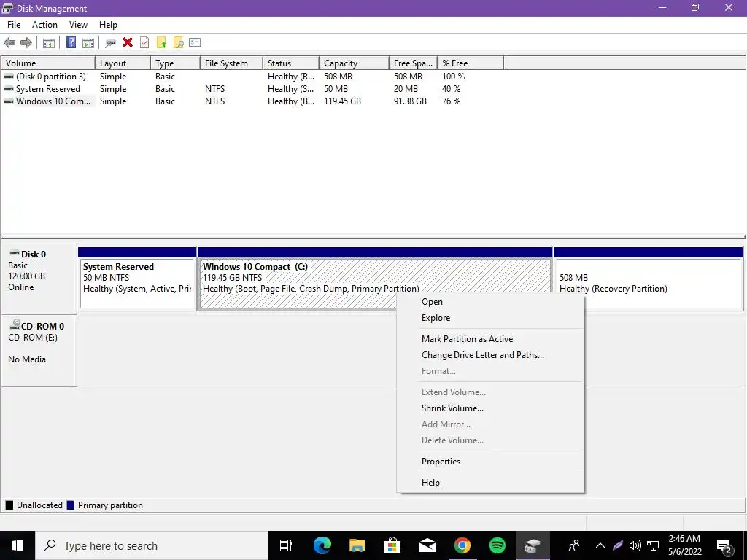The width and height of the screenshot is (747, 560).
Task: Sort by the Capacity column header
Action: [x=354, y=63]
